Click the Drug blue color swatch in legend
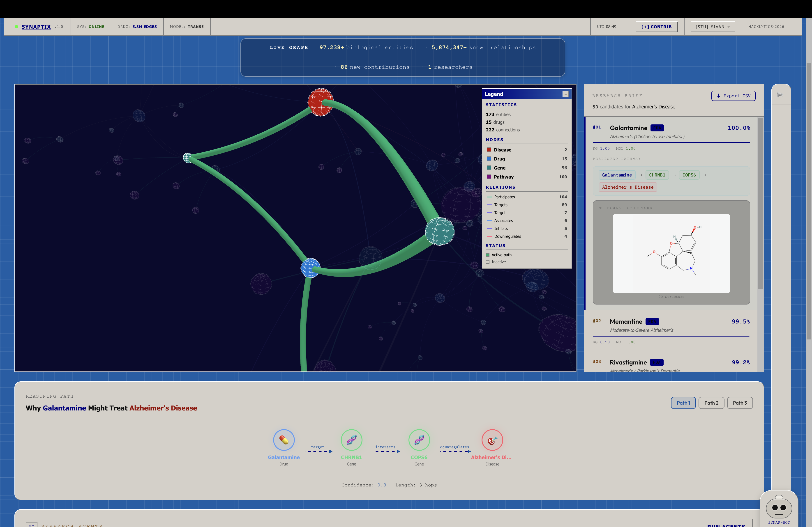 click(489, 159)
